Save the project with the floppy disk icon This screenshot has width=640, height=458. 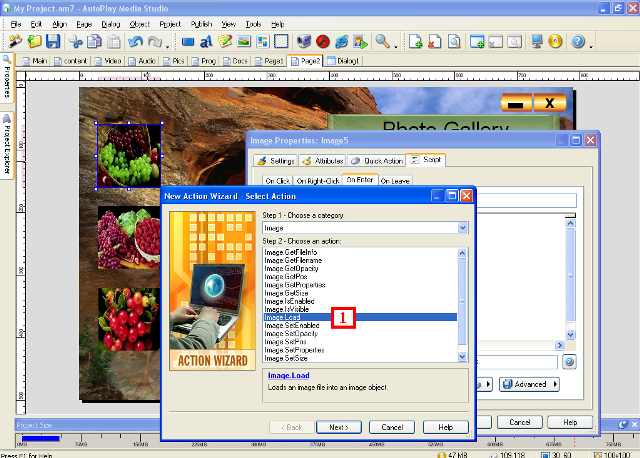coord(53,42)
